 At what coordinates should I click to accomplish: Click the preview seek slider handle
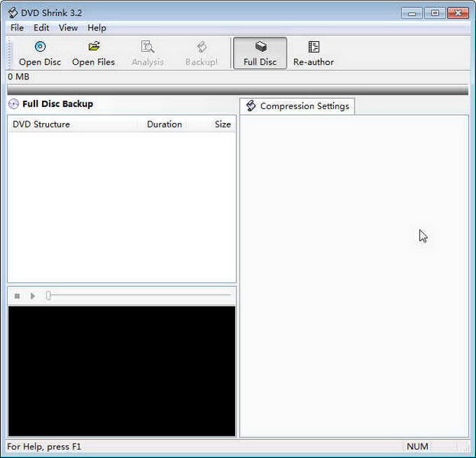[x=48, y=295]
